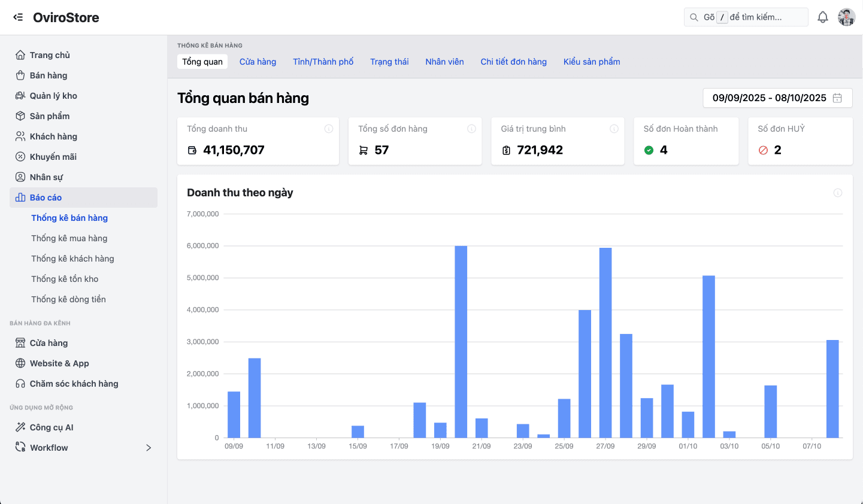Click the Chăm sóc khách hàng headset icon

[x=19, y=383]
